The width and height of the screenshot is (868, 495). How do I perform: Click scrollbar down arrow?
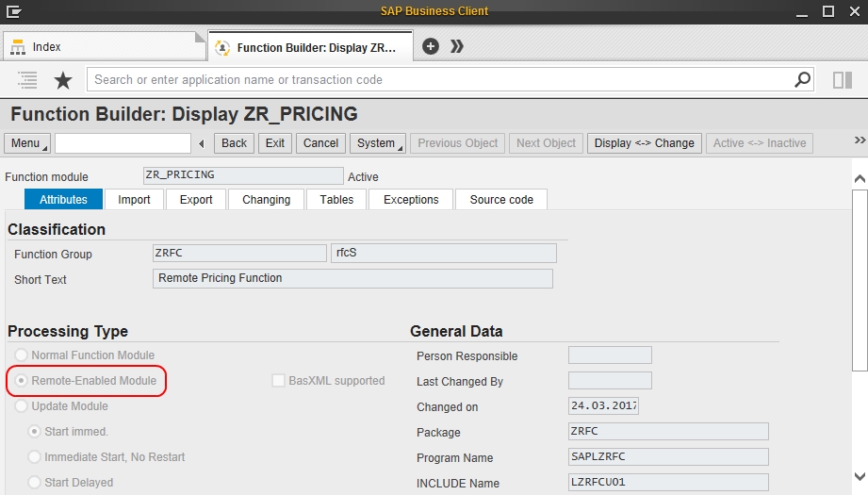860,476
